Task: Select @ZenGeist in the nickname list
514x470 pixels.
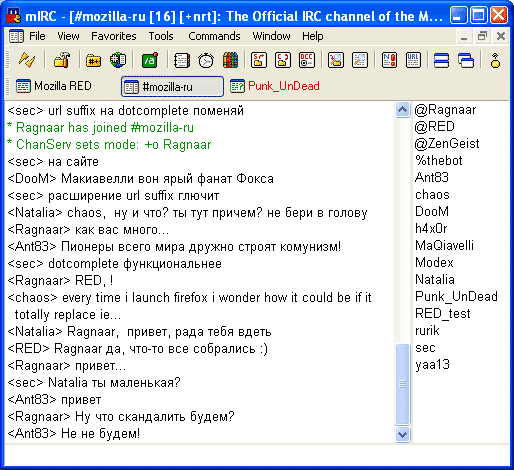Action: point(447,144)
